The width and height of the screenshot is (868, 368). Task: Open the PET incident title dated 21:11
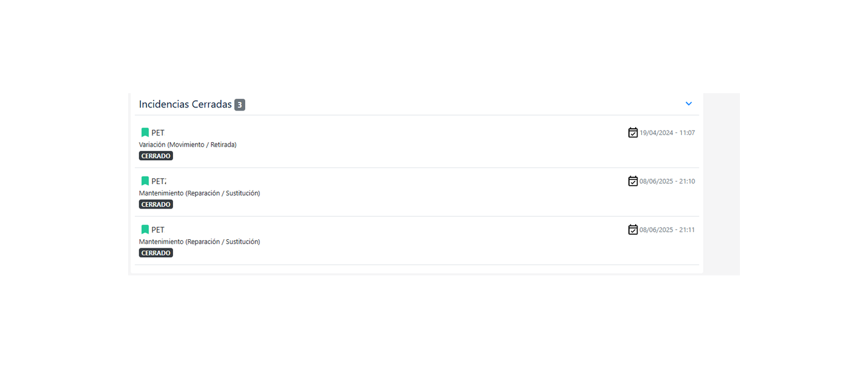[x=158, y=229]
